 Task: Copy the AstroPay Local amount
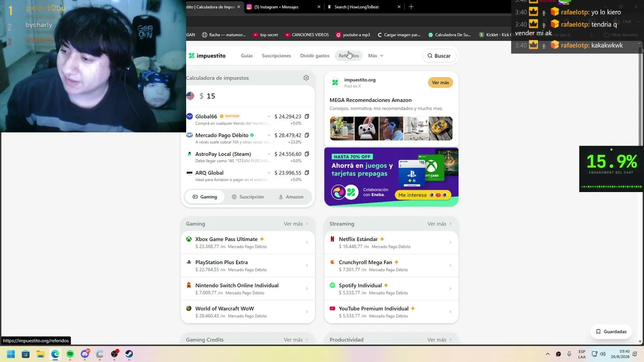[x=307, y=154]
